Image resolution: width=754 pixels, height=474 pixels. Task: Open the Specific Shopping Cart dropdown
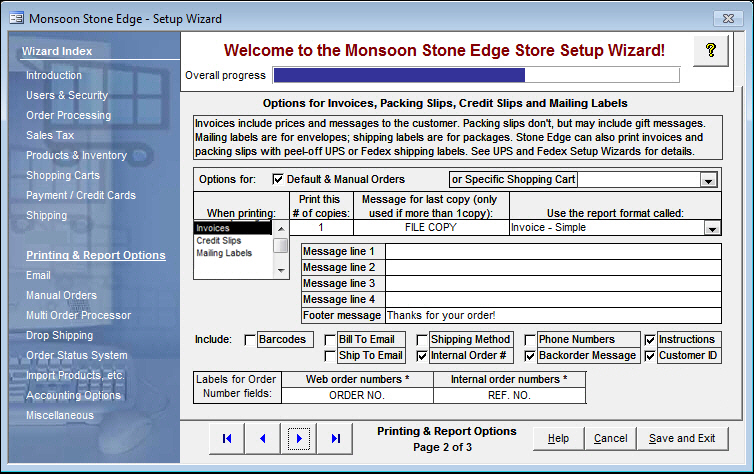[709, 180]
